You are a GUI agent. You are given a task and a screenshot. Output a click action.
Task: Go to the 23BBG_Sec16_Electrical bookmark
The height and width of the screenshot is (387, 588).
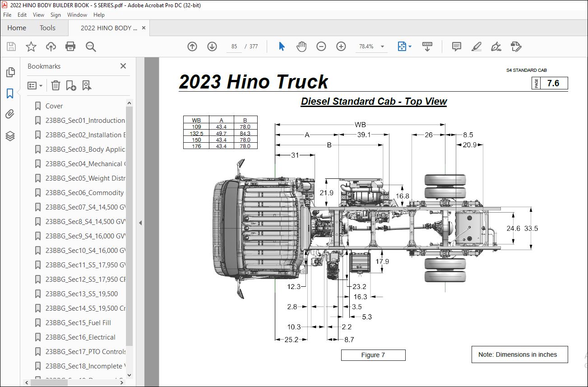click(80, 337)
